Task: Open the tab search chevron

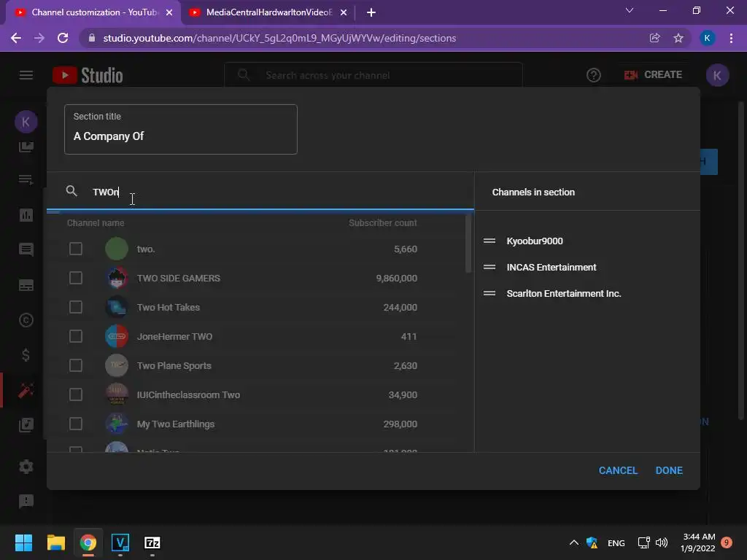Action: click(630, 10)
